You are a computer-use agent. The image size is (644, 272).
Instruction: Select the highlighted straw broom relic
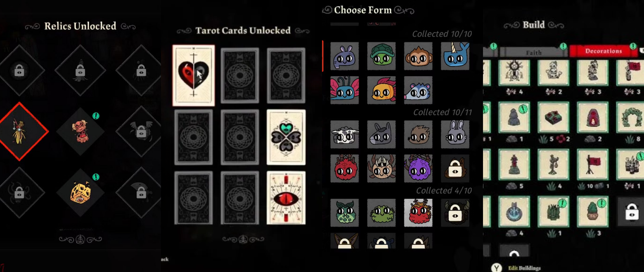pyautogui.click(x=19, y=131)
